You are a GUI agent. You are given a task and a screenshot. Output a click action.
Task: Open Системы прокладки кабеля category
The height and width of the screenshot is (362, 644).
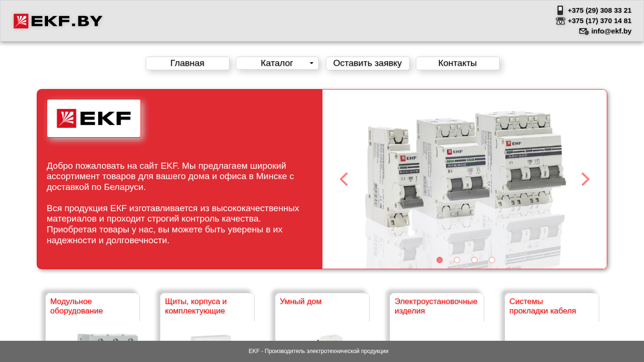(x=543, y=306)
